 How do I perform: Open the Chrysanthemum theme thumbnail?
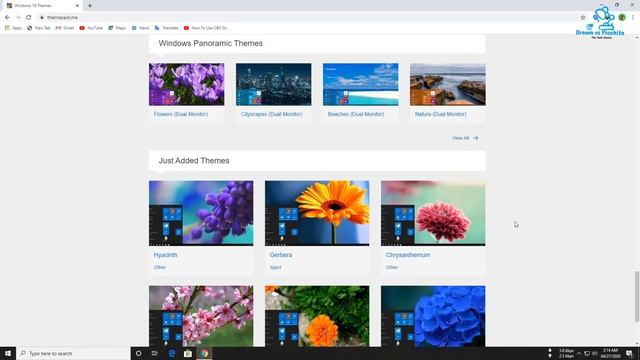pyautogui.click(x=433, y=213)
